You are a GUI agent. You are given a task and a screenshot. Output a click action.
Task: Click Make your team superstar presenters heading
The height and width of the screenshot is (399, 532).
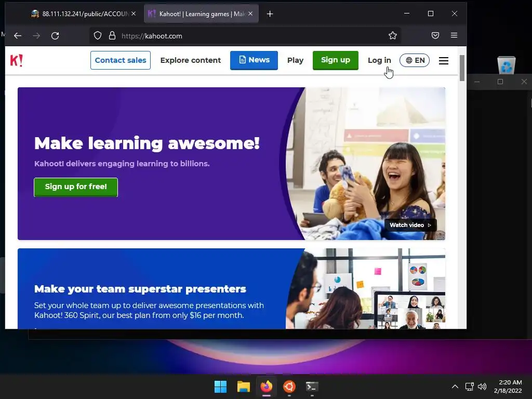[x=140, y=289]
